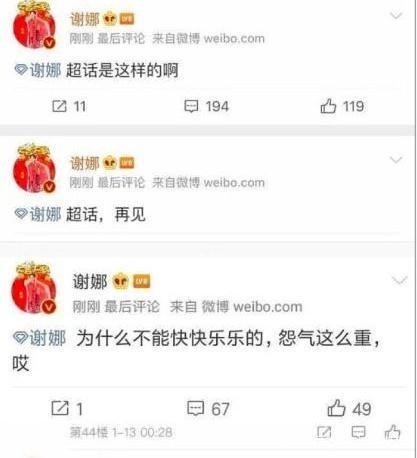Expand options chevron on third post
This screenshot has height=458, width=417.
click(x=399, y=281)
